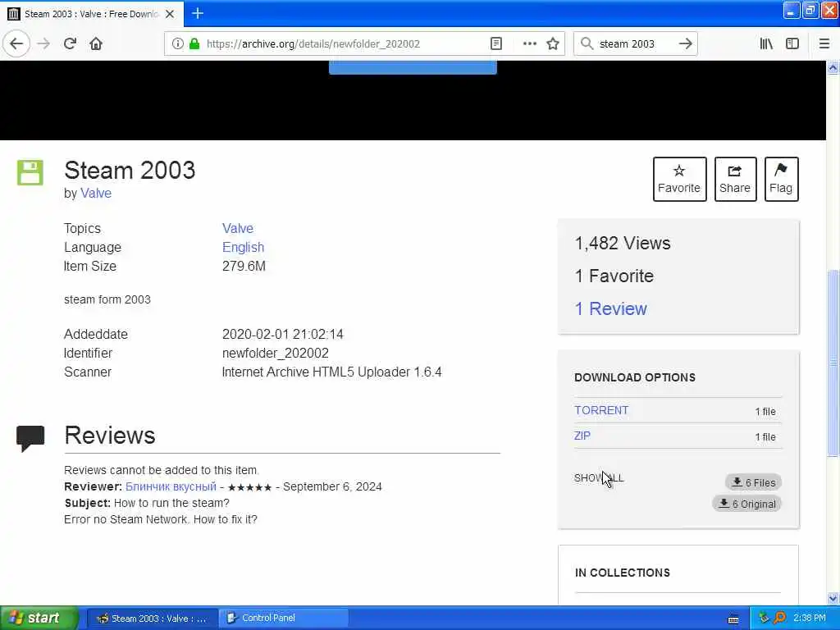Screen dimensions: 840x630
Task: Flag this item with Flag button
Action: point(781,179)
